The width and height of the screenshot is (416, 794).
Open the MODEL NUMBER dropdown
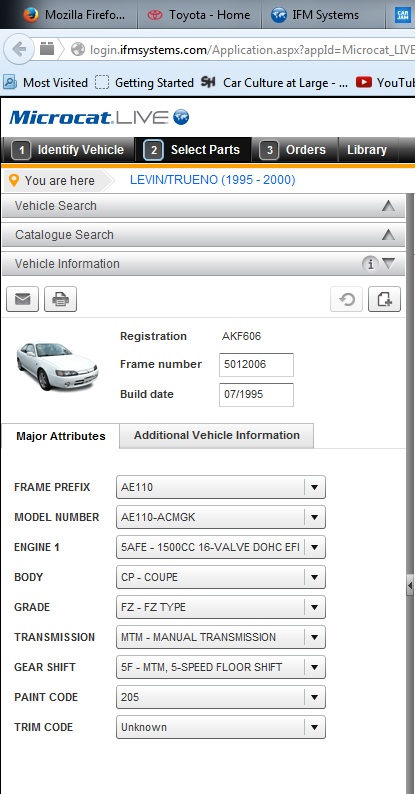click(221, 517)
